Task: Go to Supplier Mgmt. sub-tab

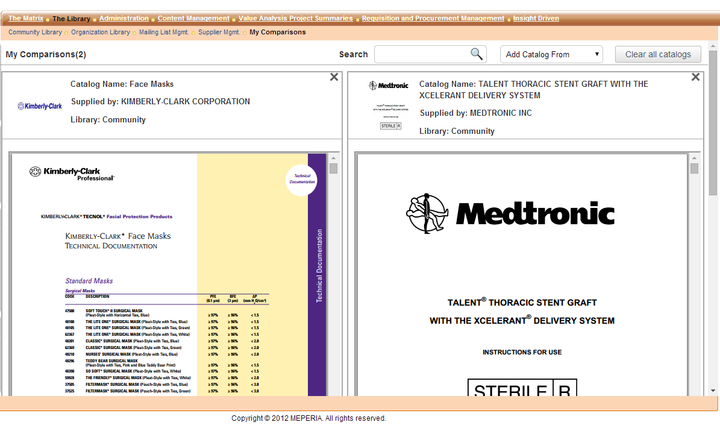Action: point(219,32)
